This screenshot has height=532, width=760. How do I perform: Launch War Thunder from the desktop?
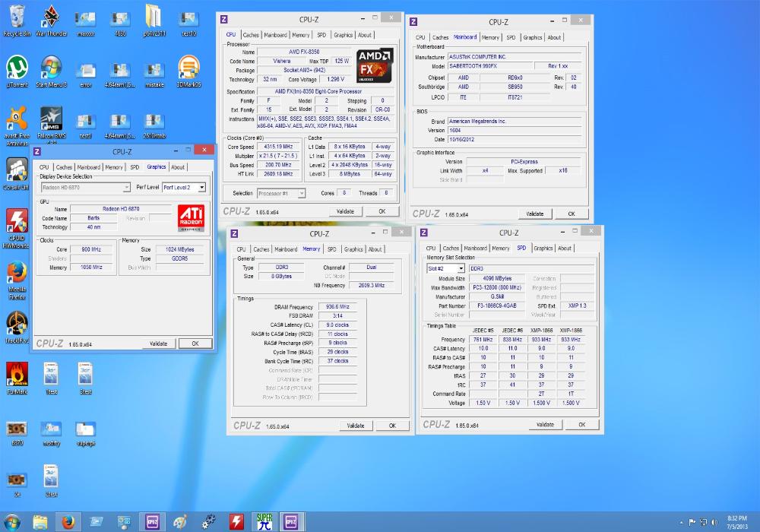click(x=51, y=21)
